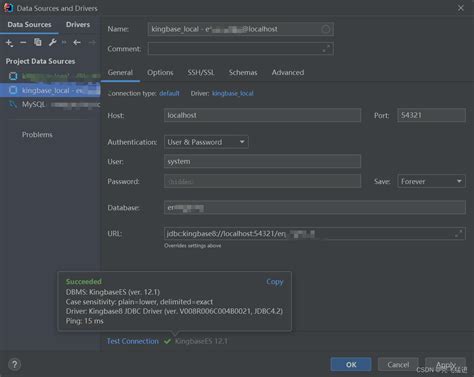Click into the User field
This screenshot has height=377, width=474.
pos(262,161)
